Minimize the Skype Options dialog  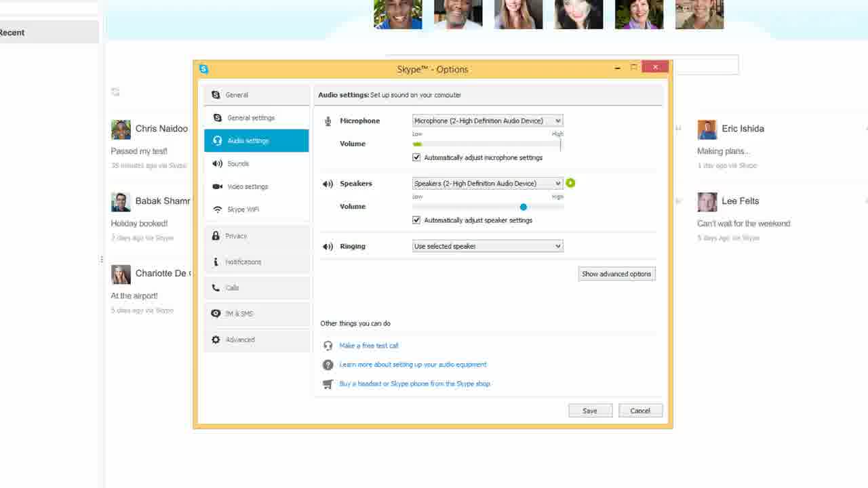(x=618, y=68)
